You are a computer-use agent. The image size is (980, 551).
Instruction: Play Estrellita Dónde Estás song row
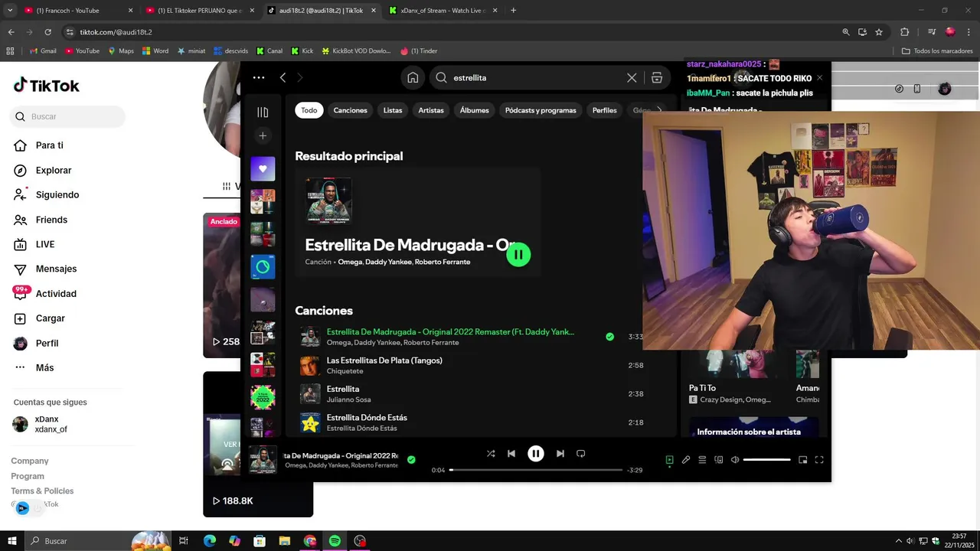point(472,422)
